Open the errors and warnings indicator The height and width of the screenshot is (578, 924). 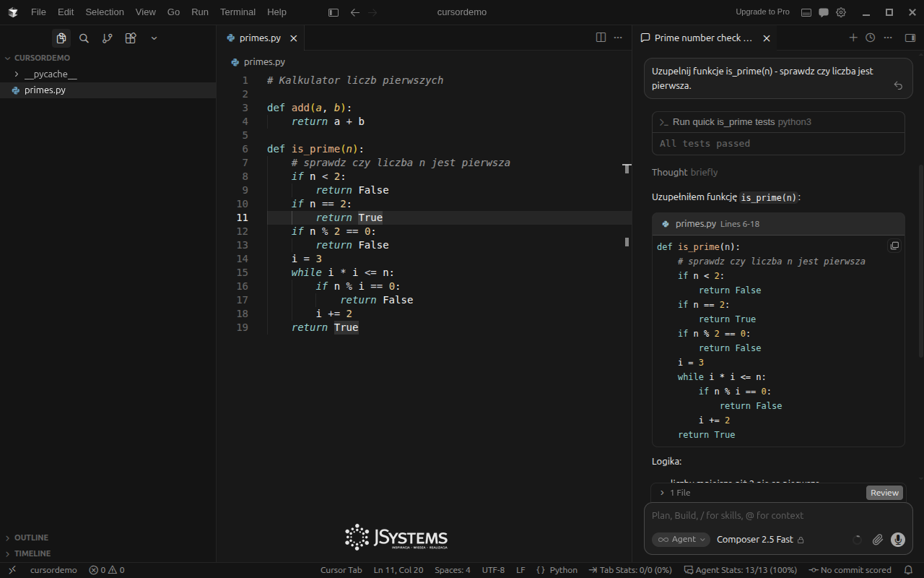click(x=106, y=570)
